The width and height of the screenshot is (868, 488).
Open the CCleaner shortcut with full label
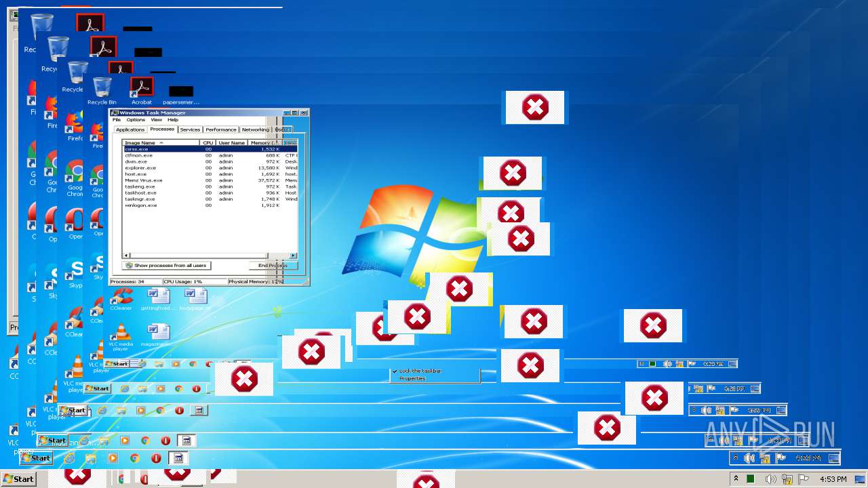(121, 299)
